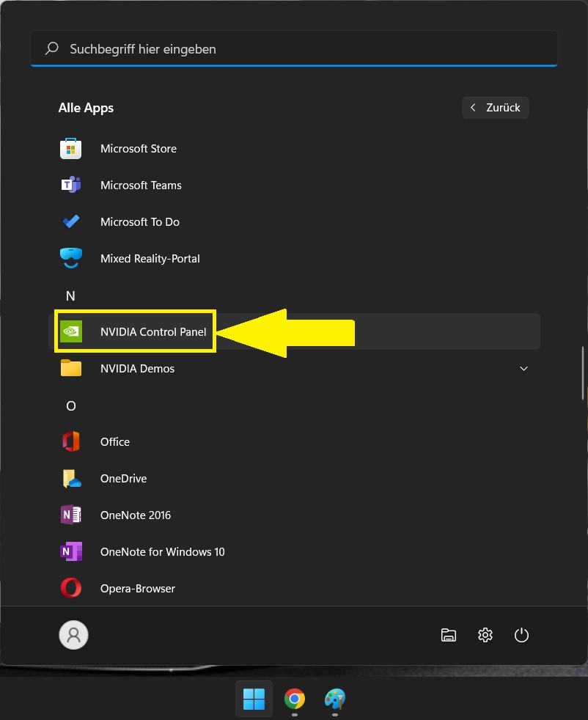Screen dimensions: 588x720
Task: Focus the Suchbegriff hier eingeben search field
Action: point(294,48)
